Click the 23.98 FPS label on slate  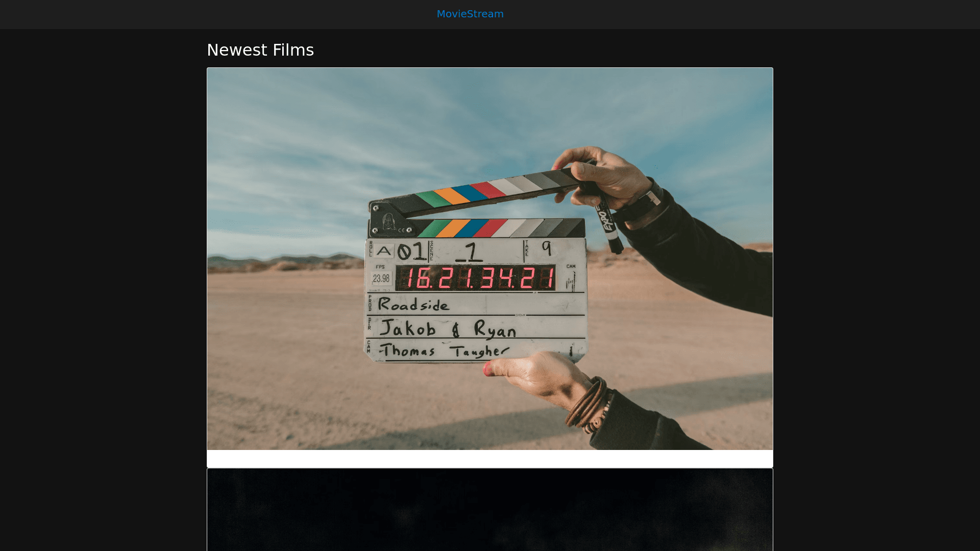tap(381, 278)
